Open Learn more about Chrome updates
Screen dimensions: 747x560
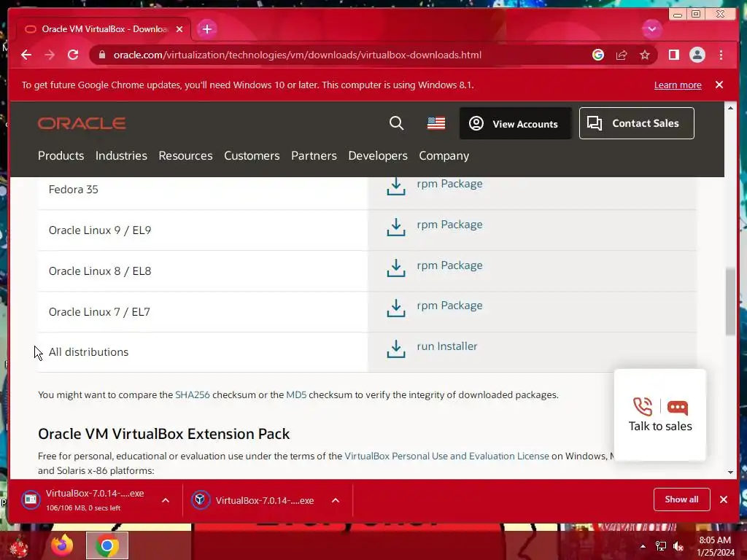coord(678,85)
